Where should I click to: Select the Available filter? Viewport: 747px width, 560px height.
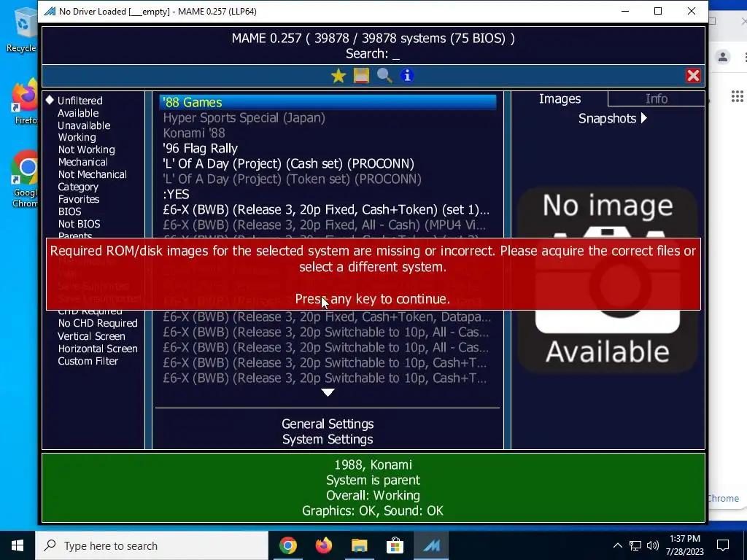click(78, 113)
